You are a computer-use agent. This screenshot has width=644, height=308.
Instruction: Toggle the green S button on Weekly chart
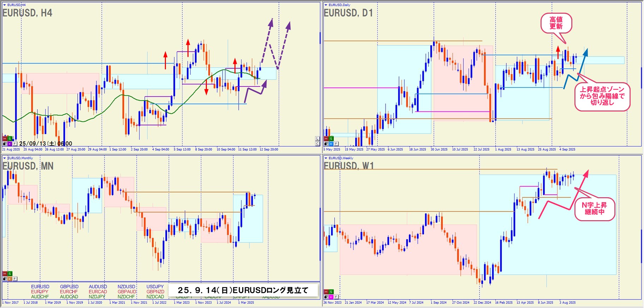tap(331, 292)
